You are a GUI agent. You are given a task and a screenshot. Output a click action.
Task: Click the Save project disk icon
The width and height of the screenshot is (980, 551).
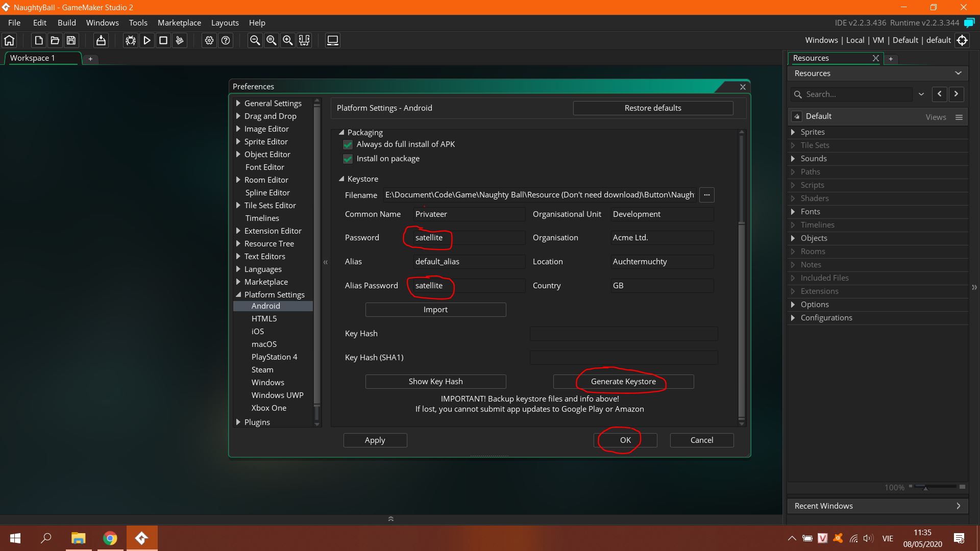click(x=71, y=40)
